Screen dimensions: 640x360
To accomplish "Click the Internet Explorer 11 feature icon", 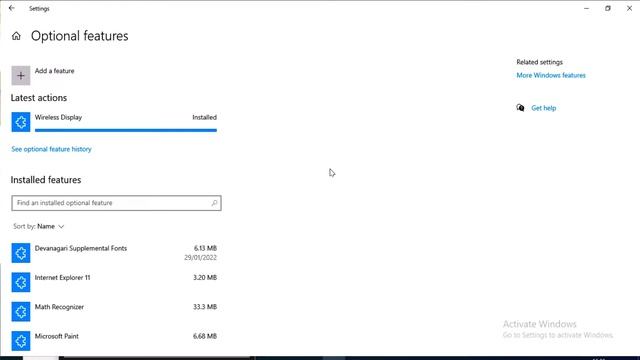I will [x=21, y=282].
